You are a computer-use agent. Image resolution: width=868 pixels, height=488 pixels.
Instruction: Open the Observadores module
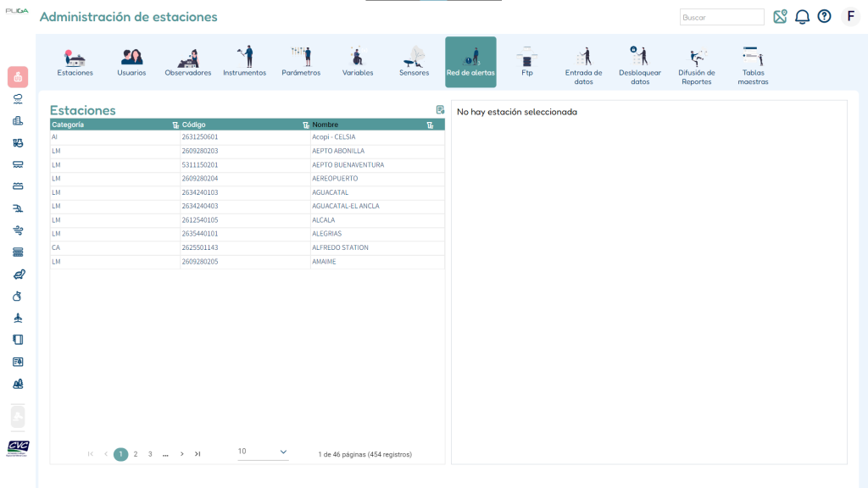(188, 62)
